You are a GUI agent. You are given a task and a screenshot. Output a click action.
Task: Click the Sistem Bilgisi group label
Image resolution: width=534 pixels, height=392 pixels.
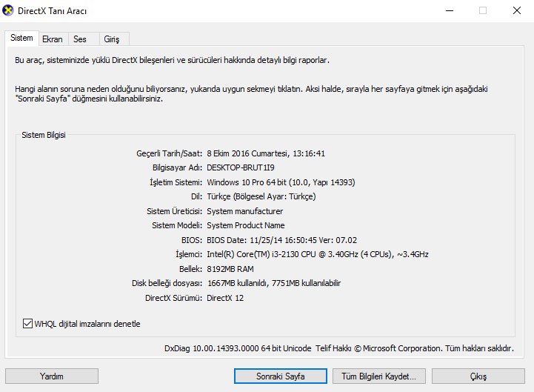(44, 135)
